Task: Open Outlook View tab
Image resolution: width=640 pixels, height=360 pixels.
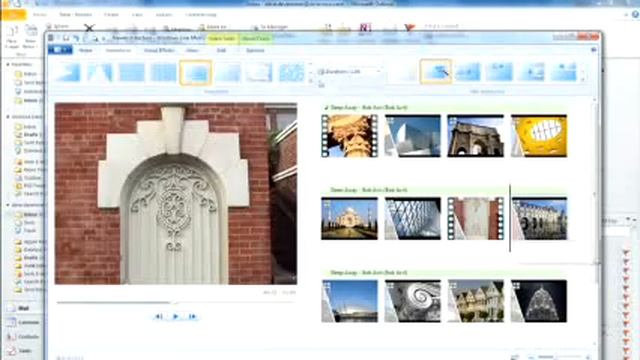Action: pos(137,15)
